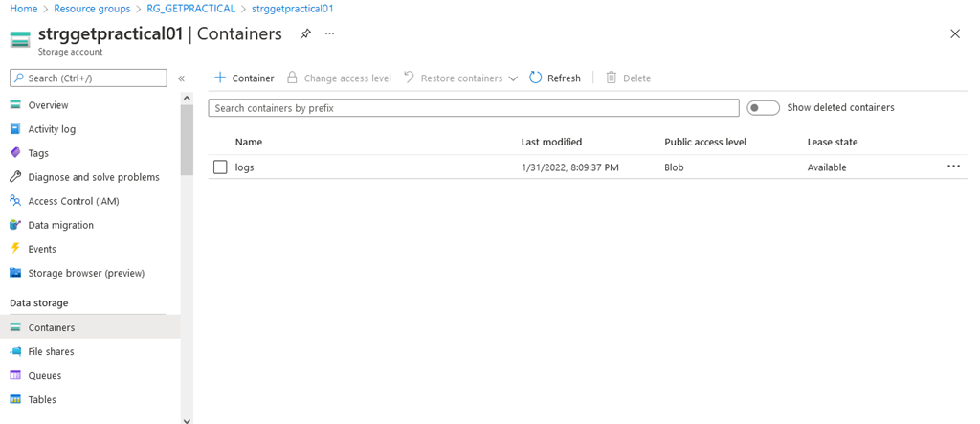Viewport: 980px width, 424px height.
Task: Sort by Public access level header
Action: point(705,142)
